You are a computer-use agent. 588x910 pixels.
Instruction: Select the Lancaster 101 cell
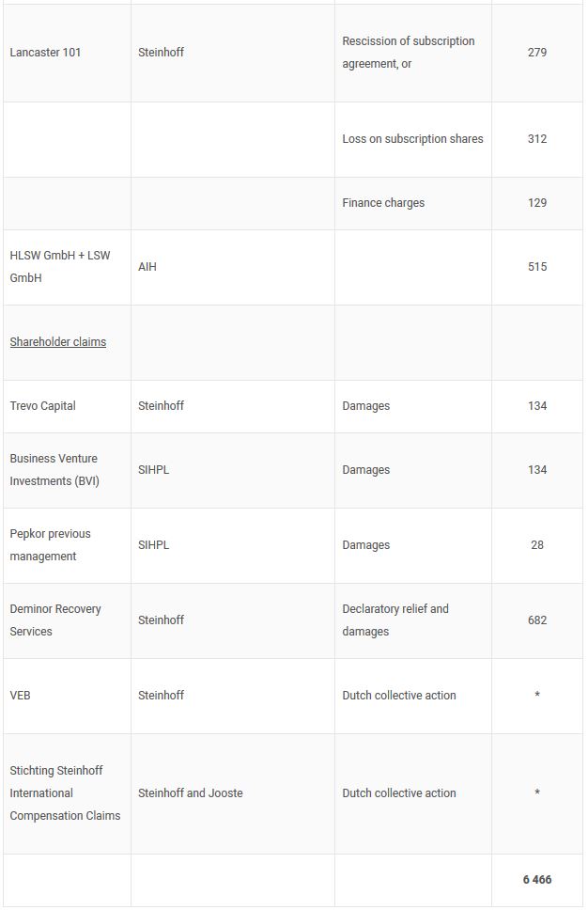[45, 53]
